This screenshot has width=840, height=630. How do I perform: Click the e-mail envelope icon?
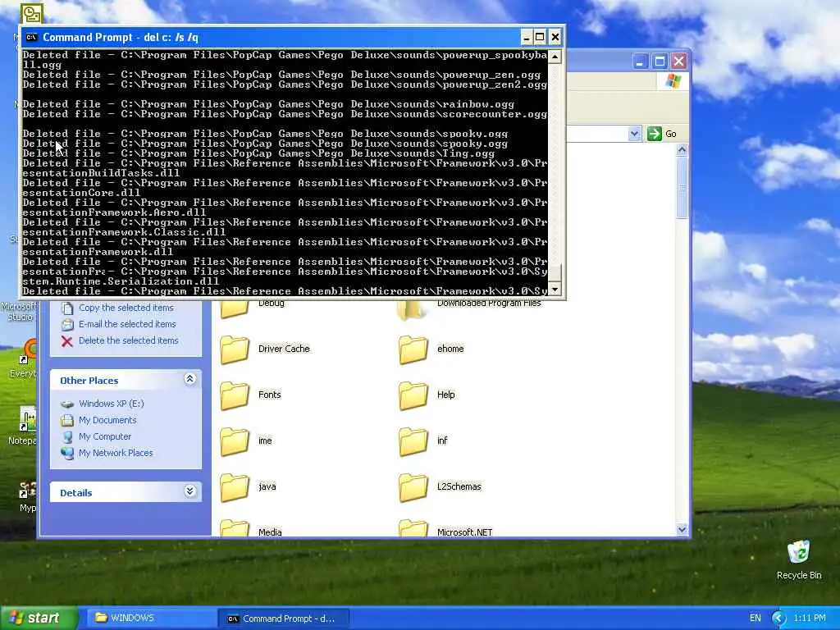tap(67, 325)
